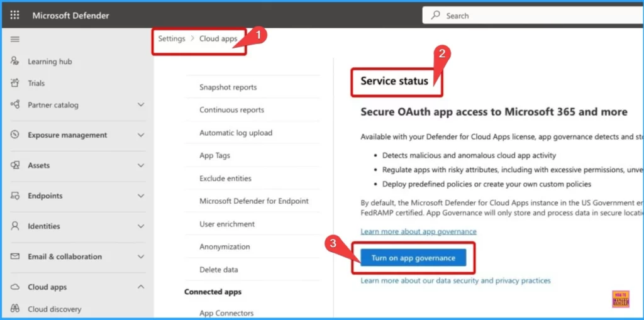Click the Identities person icon
The image size is (644, 320).
tap(15, 226)
